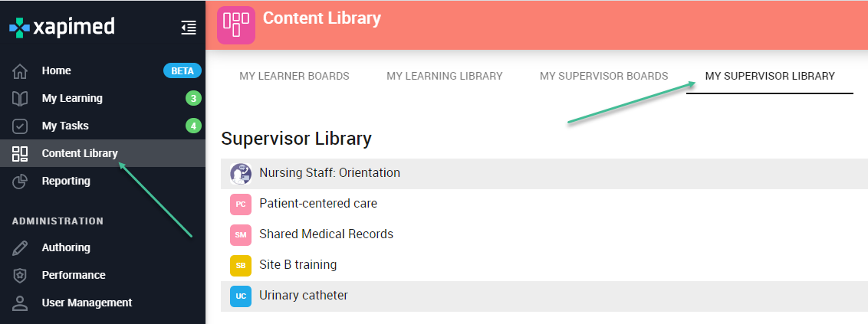Image resolution: width=868 pixels, height=324 pixels.
Task: Click the Home house icon
Action: point(20,71)
